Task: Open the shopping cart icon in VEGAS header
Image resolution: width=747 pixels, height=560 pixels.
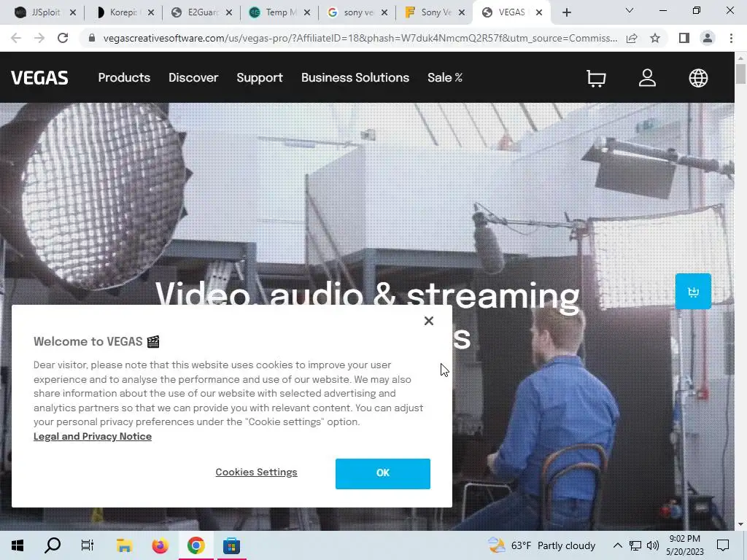Action: [596, 78]
